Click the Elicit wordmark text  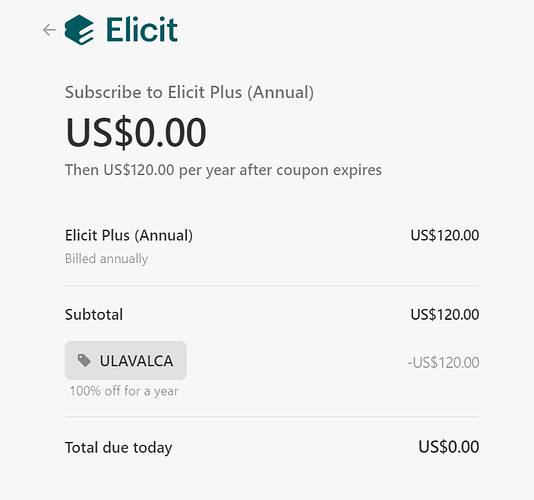pos(142,30)
